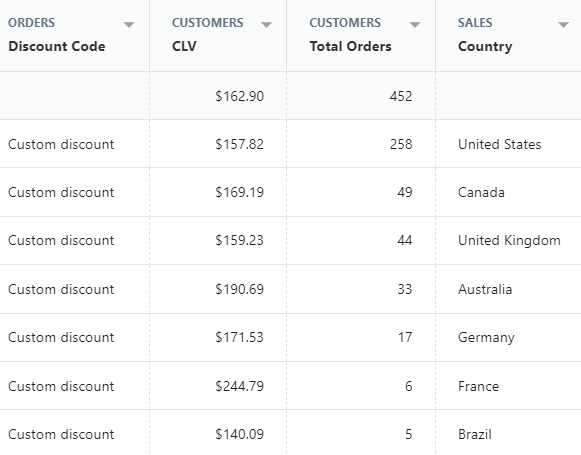Viewport: 581px width, 455px height.
Task: Select the Canada country cell
Action: click(481, 192)
